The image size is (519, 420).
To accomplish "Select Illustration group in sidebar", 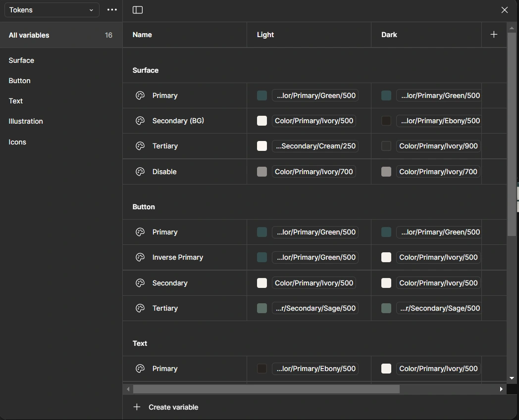I will (x=26, y=121).
